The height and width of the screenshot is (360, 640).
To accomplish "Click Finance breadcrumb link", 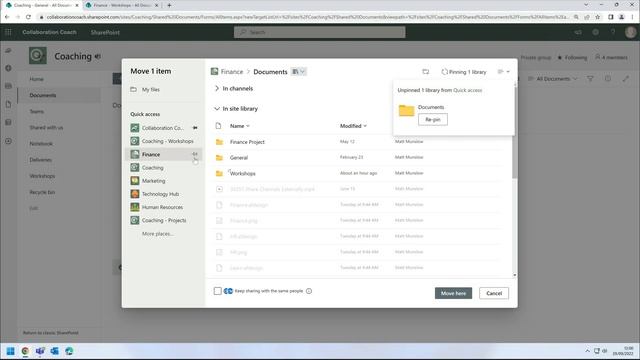I will (232, 72).
